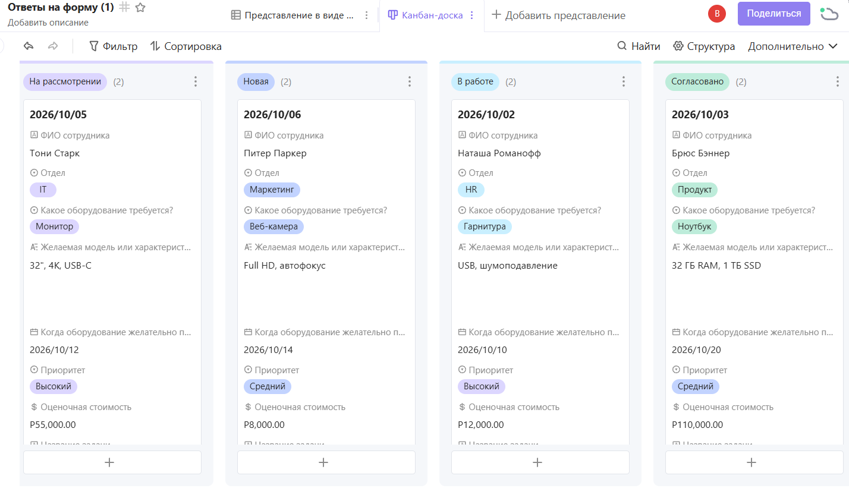This screenshot has height=504, width=849.
Task: Open the 2026/10/05 card of Тони Старк
Action: click(x=112, y=272)
